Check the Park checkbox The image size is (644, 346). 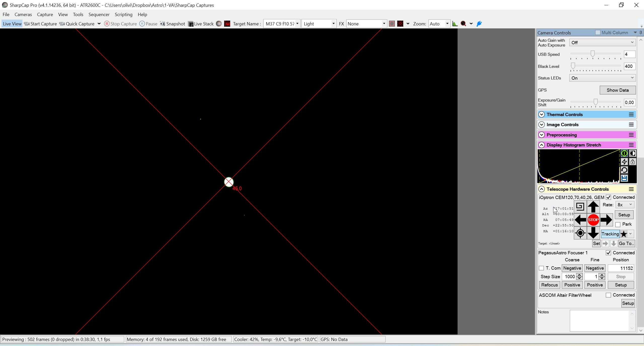(x=618, y=224)
